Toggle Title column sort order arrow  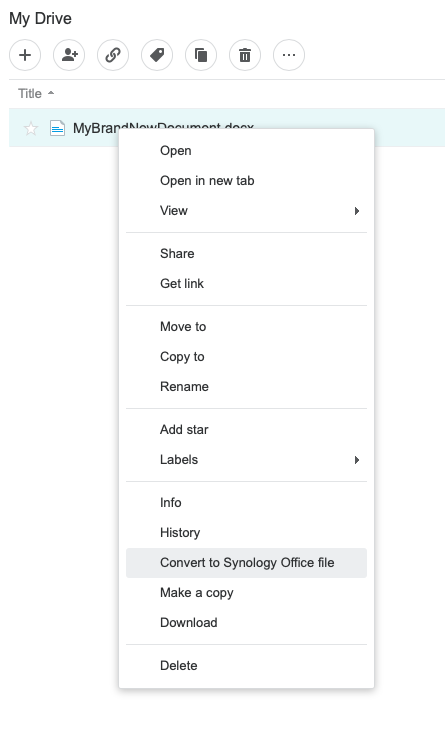[x=51, y=93]
